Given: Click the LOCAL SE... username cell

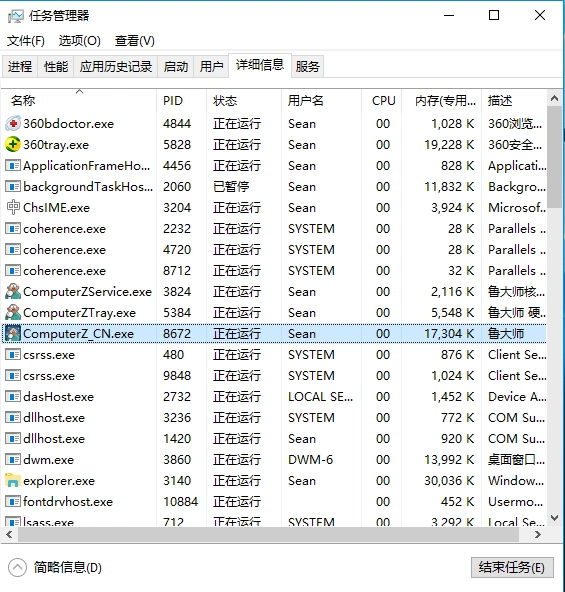Looking at the screenshot, I should (x=320, y=397).
